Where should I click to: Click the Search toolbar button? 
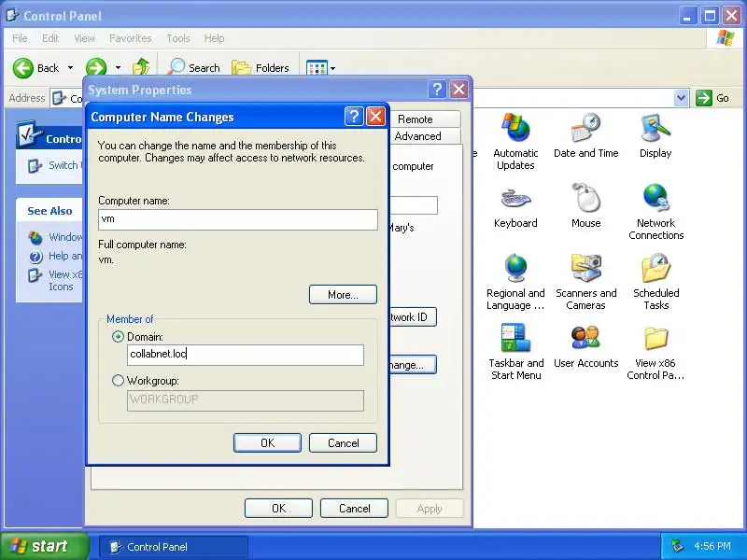194,67
